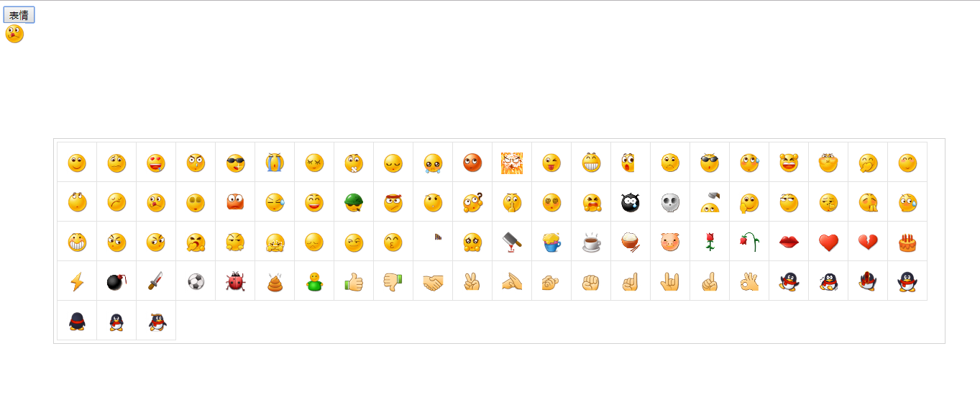Pick the broken heart emoji

pyautogui.click(x=868, y=242)
